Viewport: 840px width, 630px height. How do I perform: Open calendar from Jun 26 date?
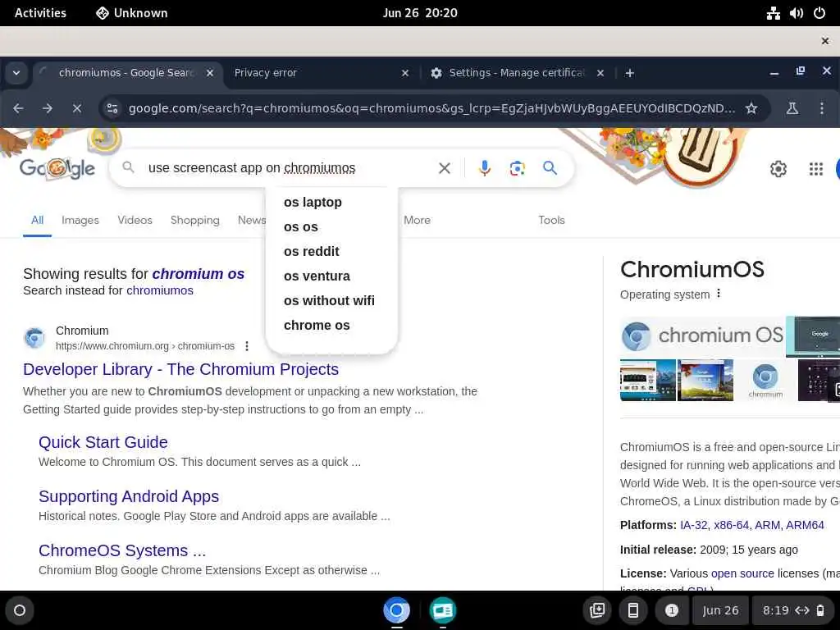click(x=720, y=610)
